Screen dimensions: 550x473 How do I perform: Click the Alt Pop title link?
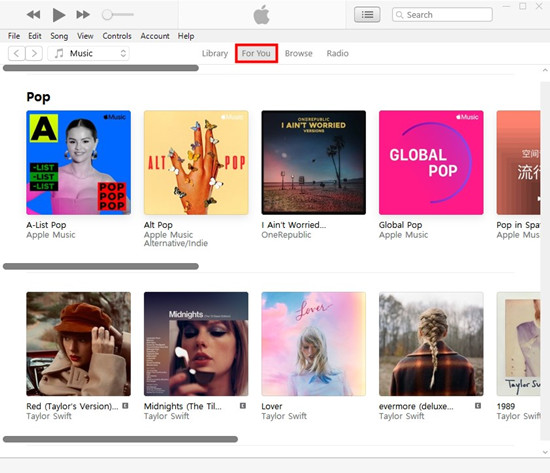[x=158, y=225]
